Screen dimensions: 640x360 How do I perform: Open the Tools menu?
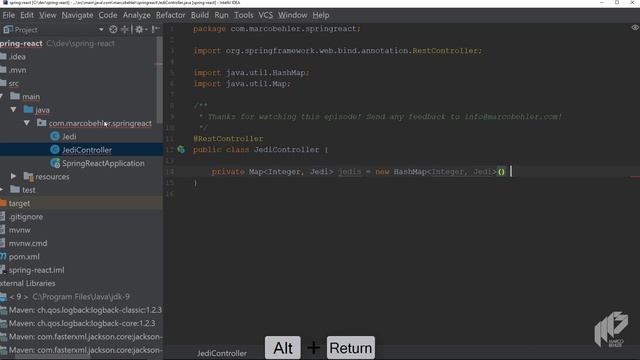(x=244, y=15)
